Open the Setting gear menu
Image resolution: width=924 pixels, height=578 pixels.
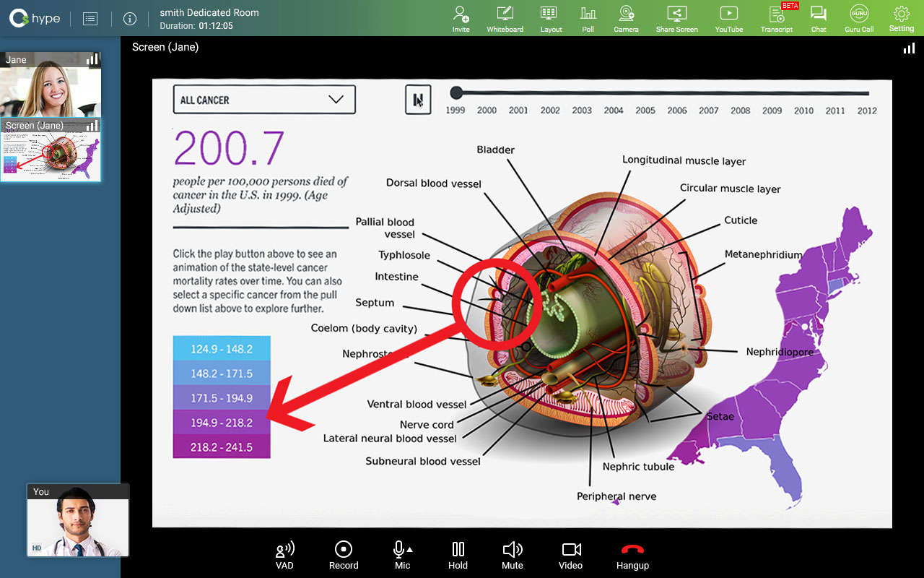901,19
